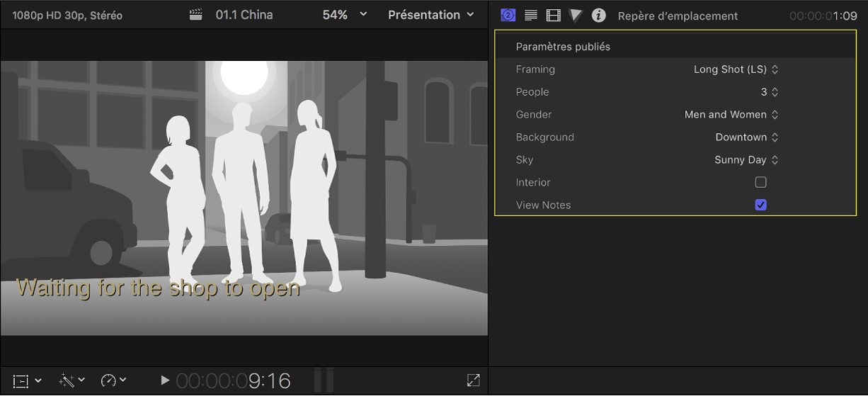Open the Gender pop-up showing Men and Women

731,115
